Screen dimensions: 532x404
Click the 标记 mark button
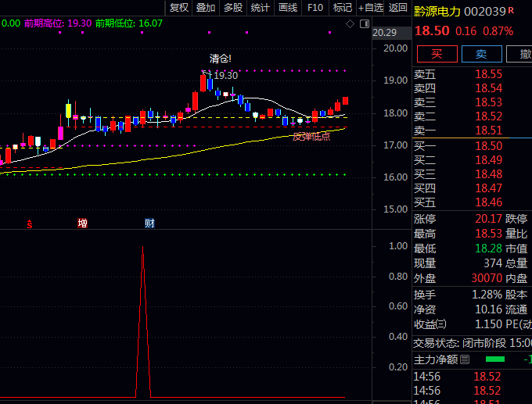343,8
